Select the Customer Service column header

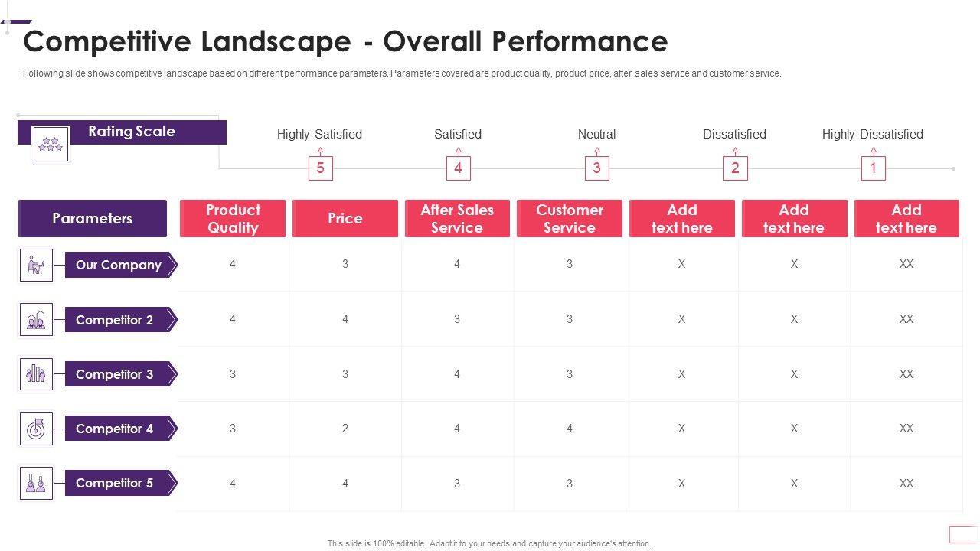(x=570, y=219)
